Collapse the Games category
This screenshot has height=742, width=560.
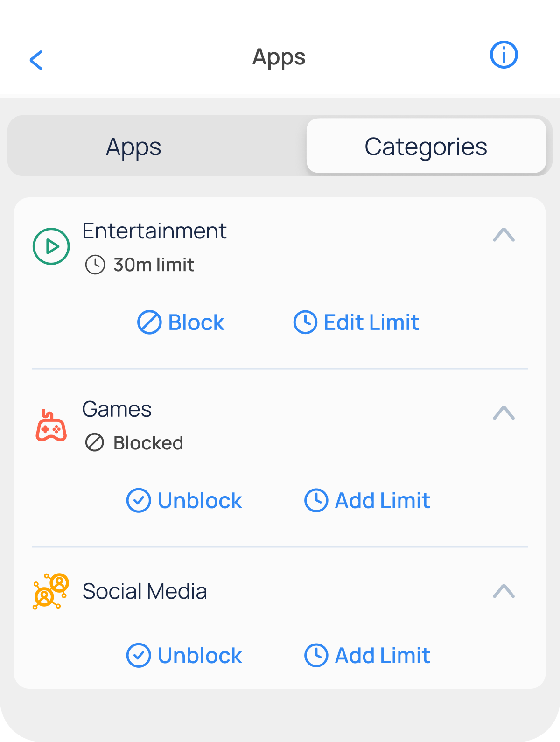504,413
